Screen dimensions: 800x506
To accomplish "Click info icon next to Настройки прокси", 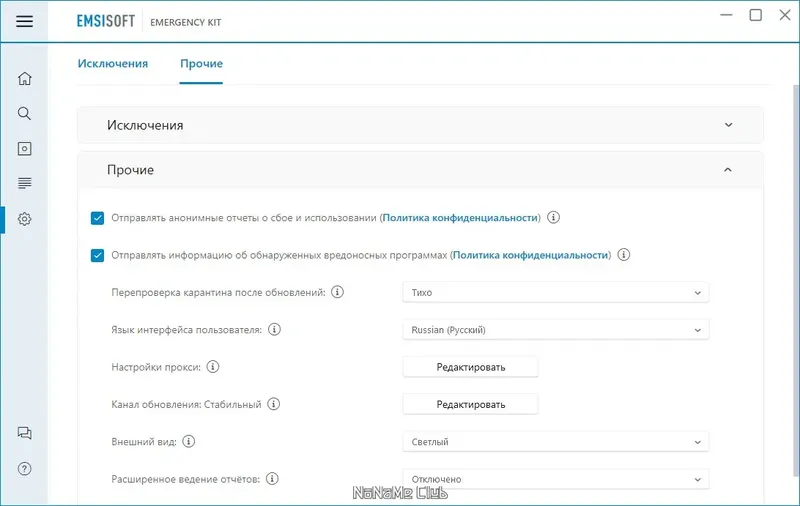I will (x=213, y=367).
